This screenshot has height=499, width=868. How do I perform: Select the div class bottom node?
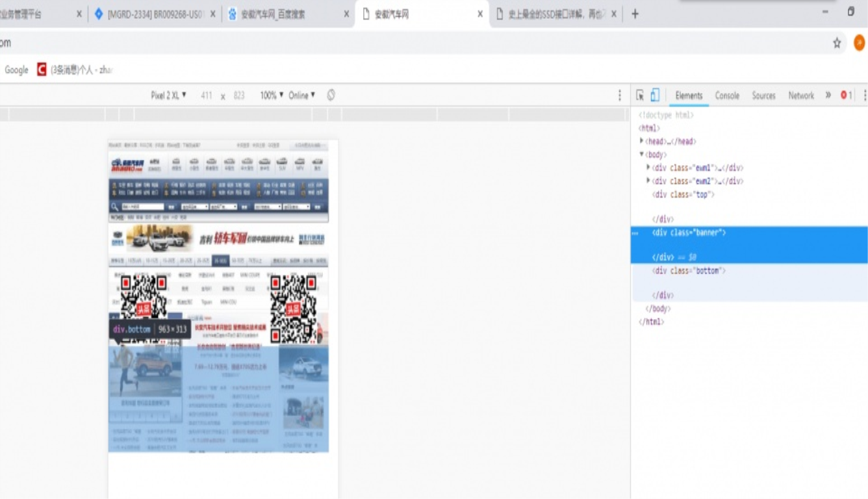(x=689, y=270)
